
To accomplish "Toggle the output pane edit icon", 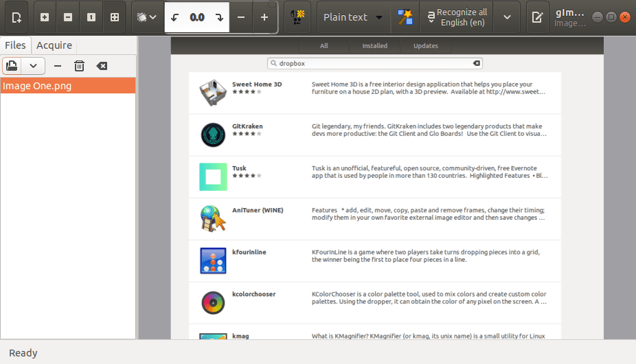I will [537, 17].
